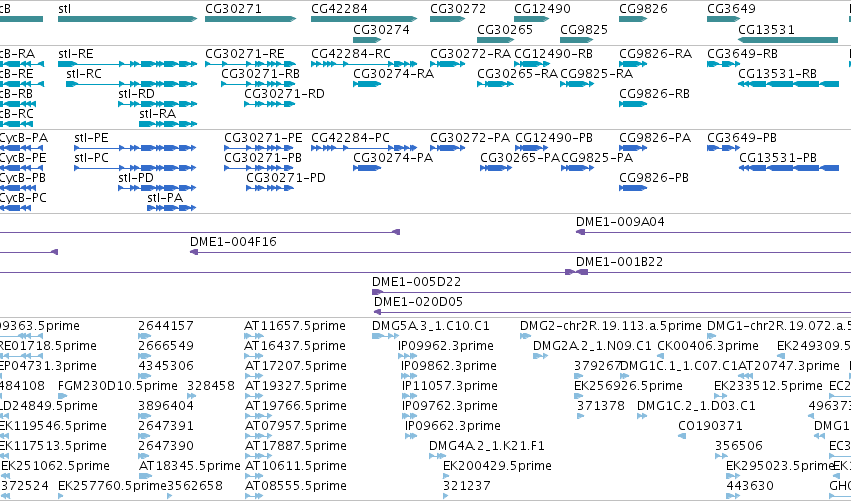Click EST label EK295023.5prime

click(779, 466)
